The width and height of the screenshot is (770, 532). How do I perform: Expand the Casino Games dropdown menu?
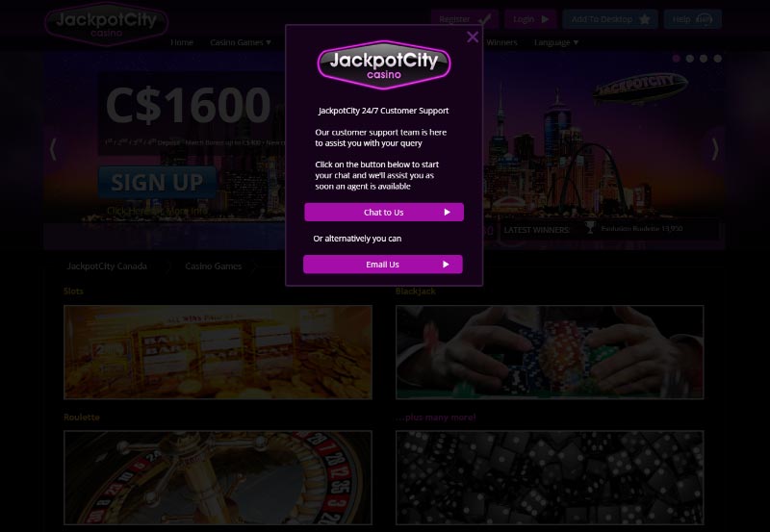[x=240, y=42]
